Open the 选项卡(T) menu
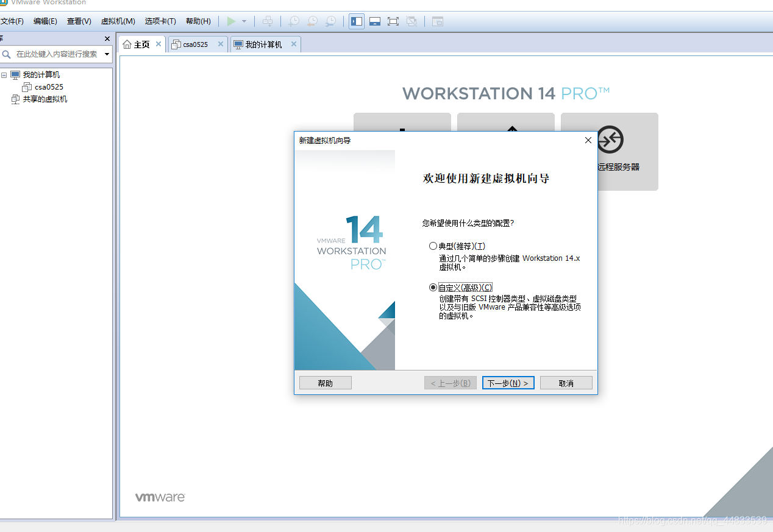 tap(160, 21)
